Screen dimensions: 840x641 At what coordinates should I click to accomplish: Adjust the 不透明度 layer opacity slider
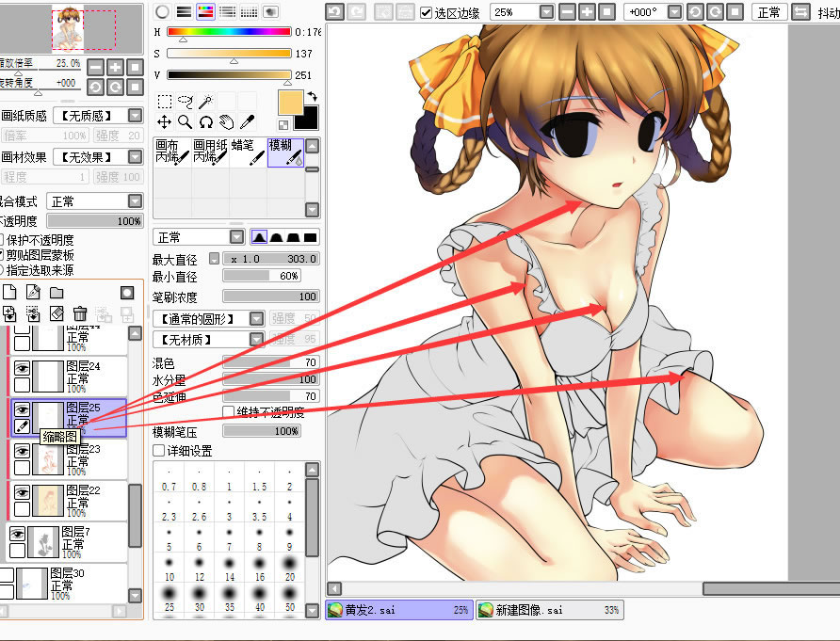(x=95, y=220)
